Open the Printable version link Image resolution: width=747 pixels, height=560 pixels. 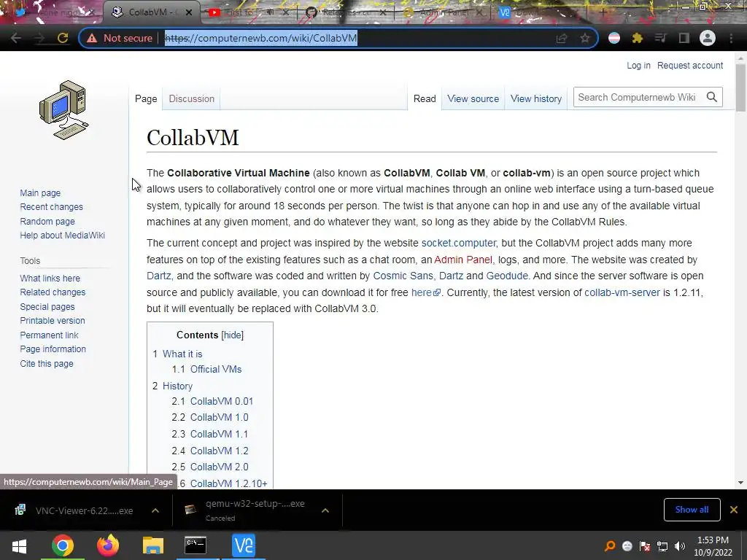pyautogui.click(x=53, y=321)
